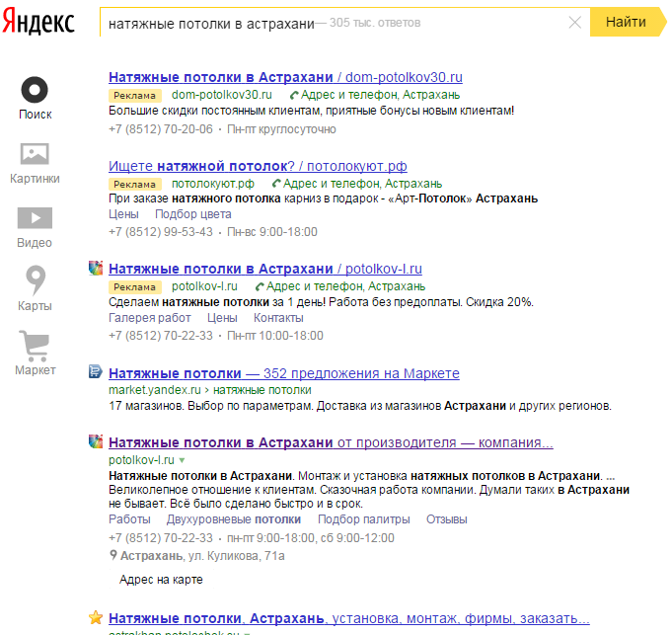Click Пн-пт 10:00-18:00 phone line
Viewport: 672px width, 635px height.
275,336
